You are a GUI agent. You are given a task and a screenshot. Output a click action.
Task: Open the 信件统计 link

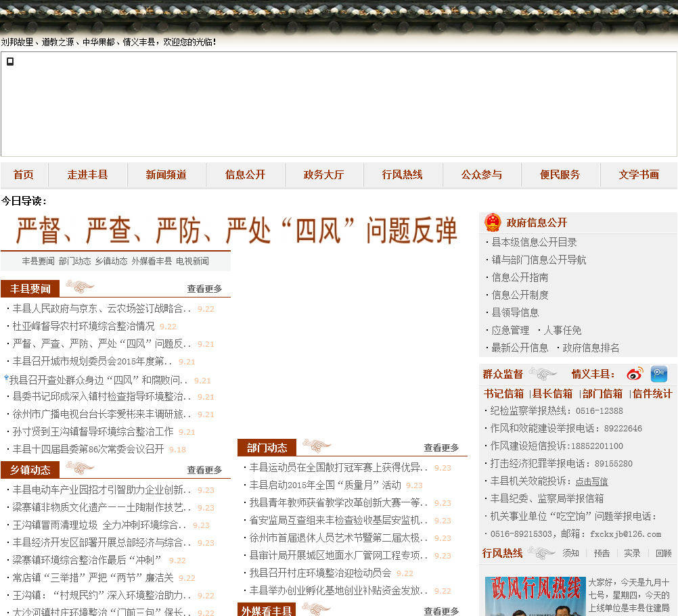click(x=652, y=394)
